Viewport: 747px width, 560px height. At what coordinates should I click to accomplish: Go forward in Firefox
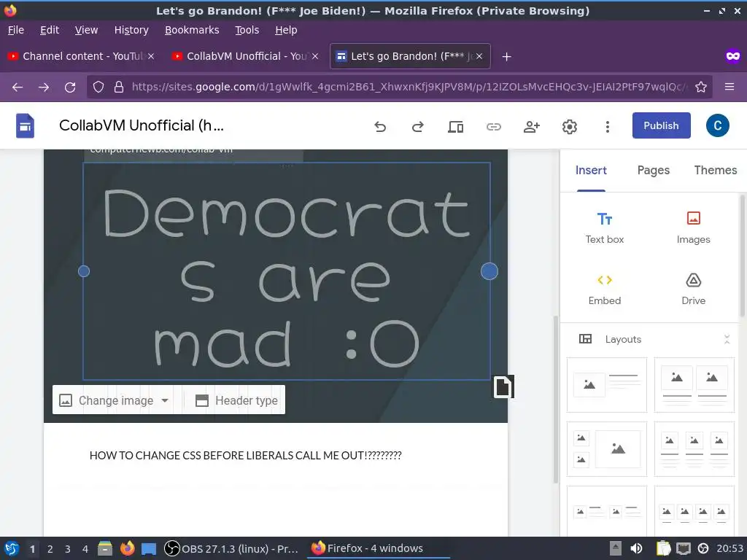tap(44, 87)
